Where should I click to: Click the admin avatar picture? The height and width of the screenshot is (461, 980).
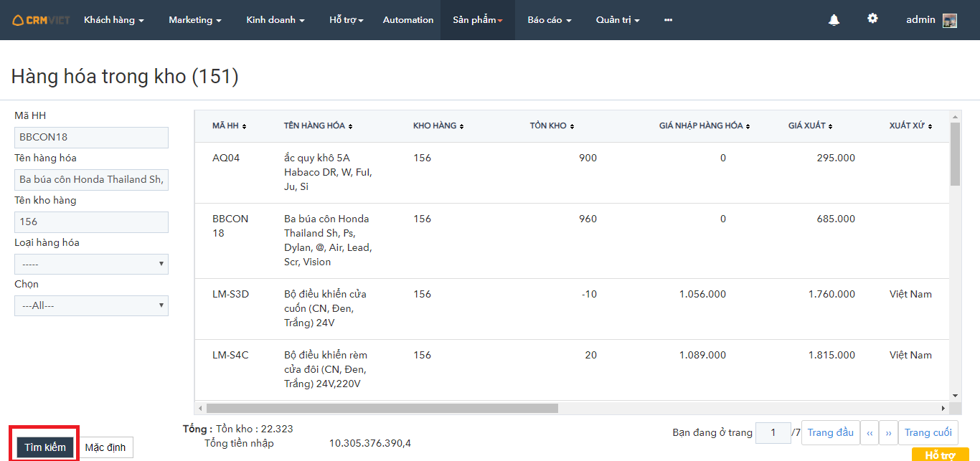pos(950,20)
